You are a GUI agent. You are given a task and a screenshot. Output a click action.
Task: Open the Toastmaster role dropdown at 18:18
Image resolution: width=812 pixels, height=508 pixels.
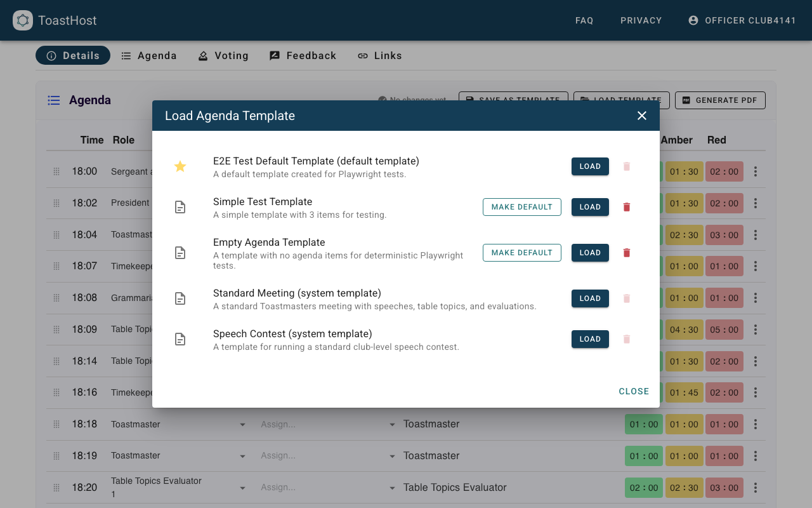[242, 424]
